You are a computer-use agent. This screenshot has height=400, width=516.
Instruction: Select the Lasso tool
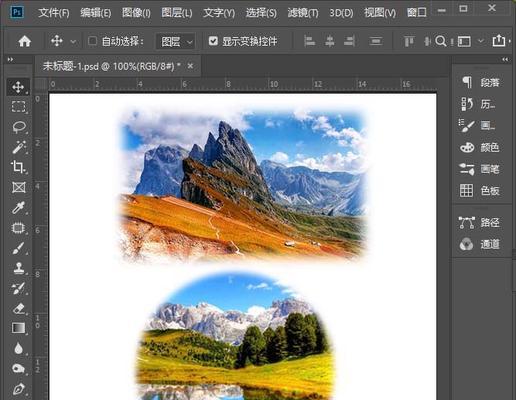click(19, 127)
